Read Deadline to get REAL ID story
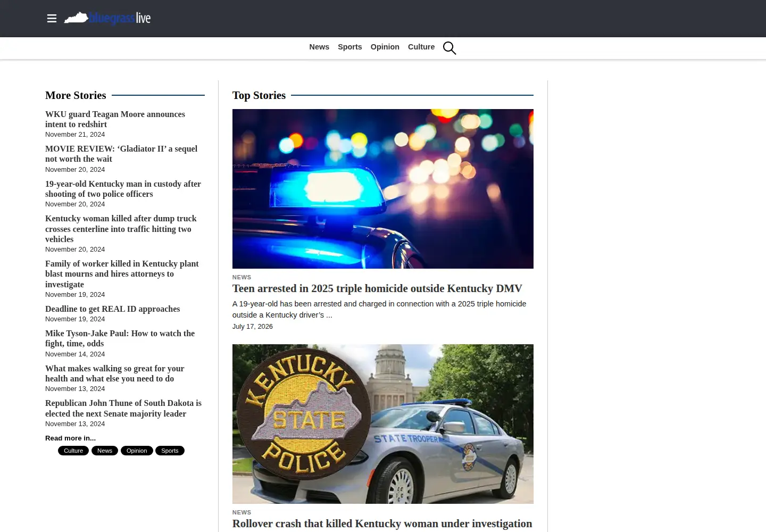Screen dimensions: 766x532 point(113,309)
